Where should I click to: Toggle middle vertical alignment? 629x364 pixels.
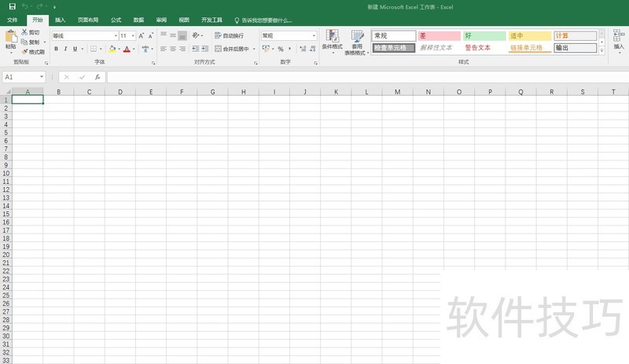coord(173,35)
